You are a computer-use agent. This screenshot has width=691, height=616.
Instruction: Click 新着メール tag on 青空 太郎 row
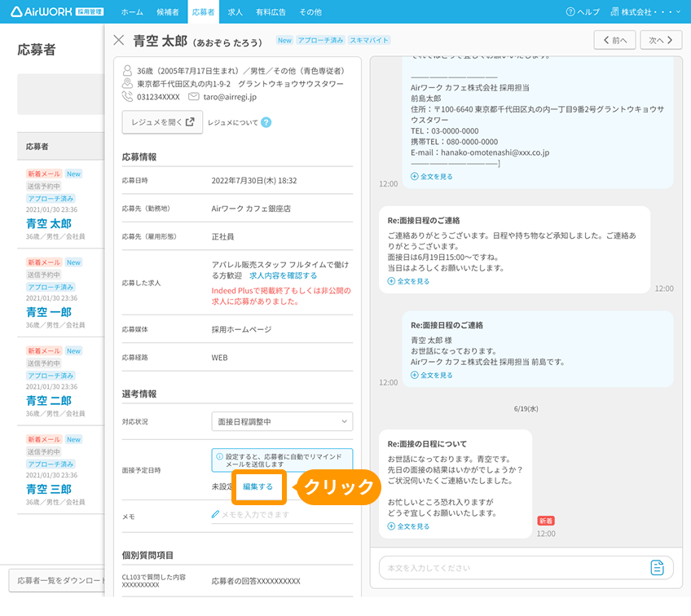tap(44, 174)
